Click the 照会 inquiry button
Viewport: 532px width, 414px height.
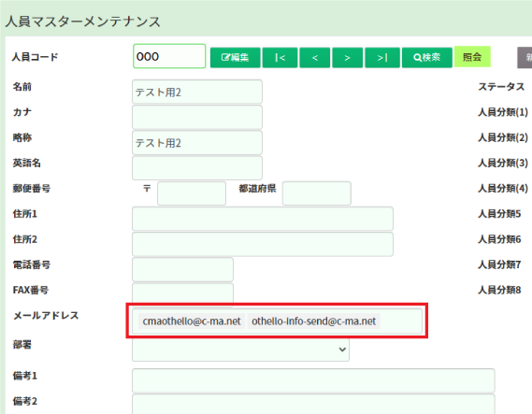pyautogui.click(x=472, y=57)
